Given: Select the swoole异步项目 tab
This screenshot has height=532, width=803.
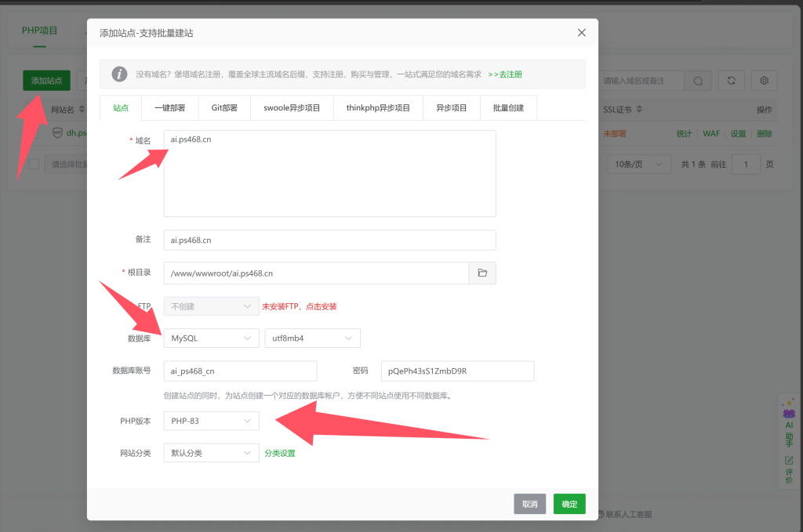Looking at the screenshot, I should point(292,108).
